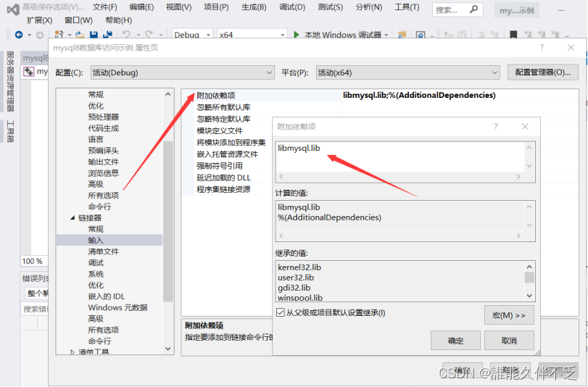The height and width of the screenshot is (387, 588).
Task: Close the 附加依赖项 dialog with X
Action: 525,126
